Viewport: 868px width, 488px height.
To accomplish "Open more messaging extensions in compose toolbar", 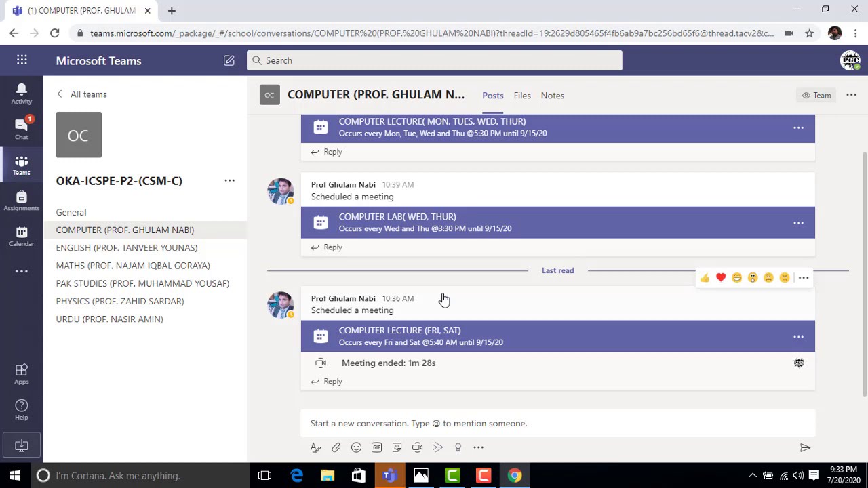I will pos(478,447).
